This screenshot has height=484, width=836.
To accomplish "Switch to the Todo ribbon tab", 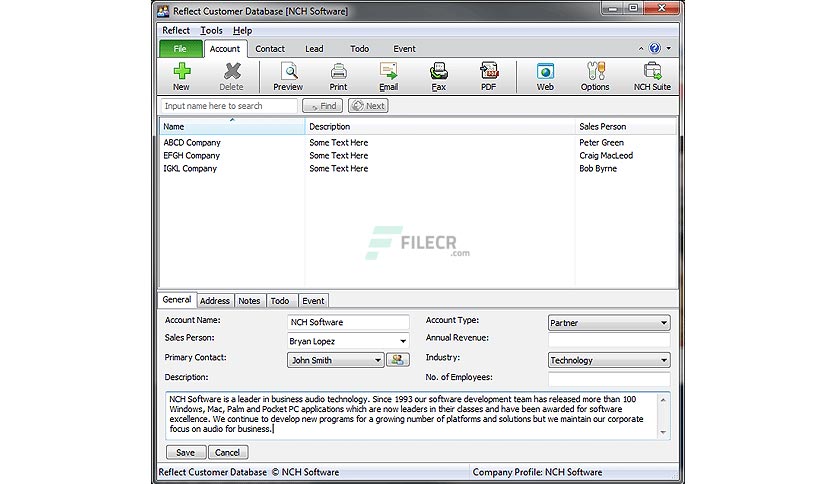I will click(x=359, y=49).
